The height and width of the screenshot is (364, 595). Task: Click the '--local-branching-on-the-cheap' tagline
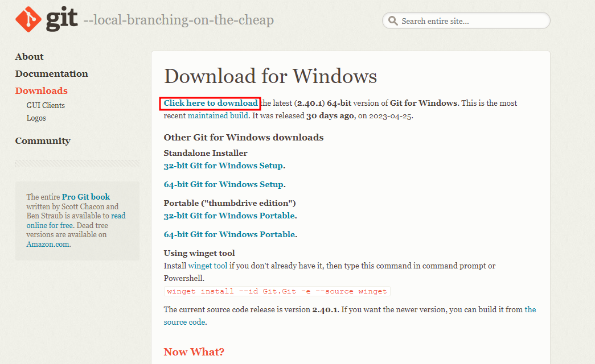(x=178, y=20)
